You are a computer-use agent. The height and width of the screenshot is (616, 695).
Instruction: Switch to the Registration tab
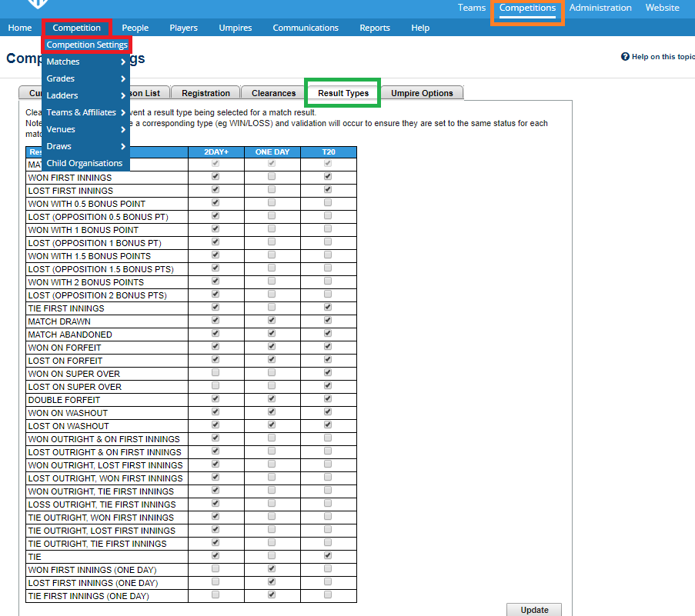[x=205, y=93]
